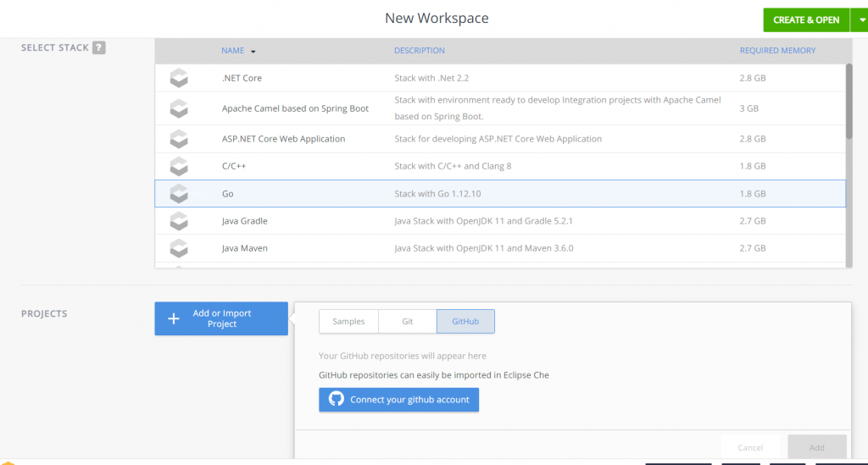Select the GitHub tab
Screen dimensions: 868x465
465,322
